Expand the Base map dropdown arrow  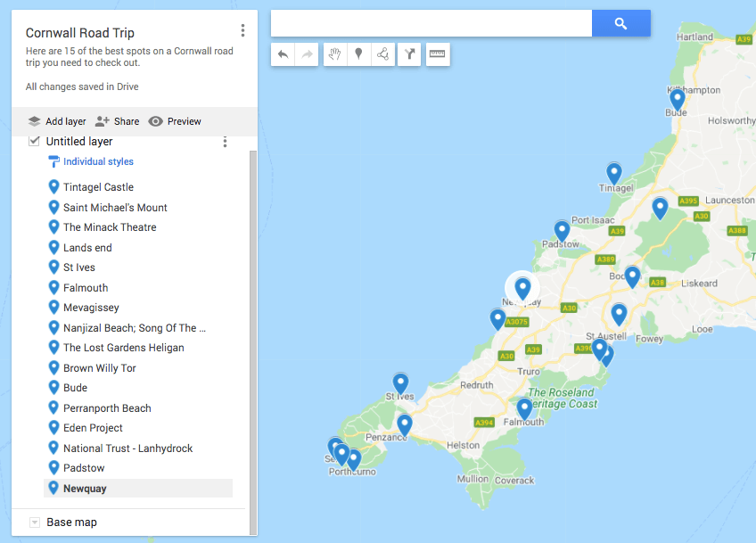click(35, 522)
